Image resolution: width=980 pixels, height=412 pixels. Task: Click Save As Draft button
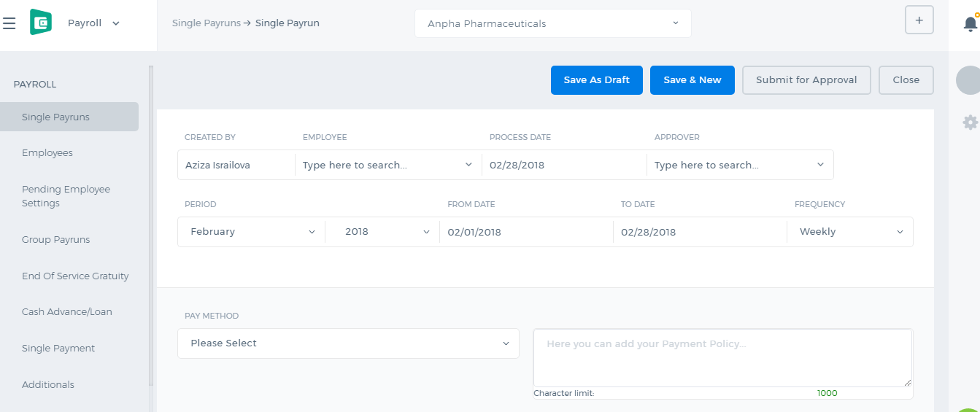click(x=596, y=80)
